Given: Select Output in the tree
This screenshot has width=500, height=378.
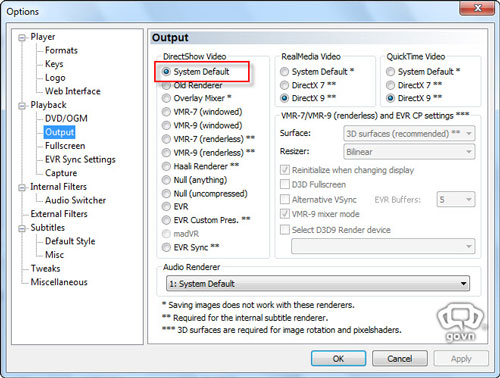Looking at the screenshot, I should coord(59,132).
